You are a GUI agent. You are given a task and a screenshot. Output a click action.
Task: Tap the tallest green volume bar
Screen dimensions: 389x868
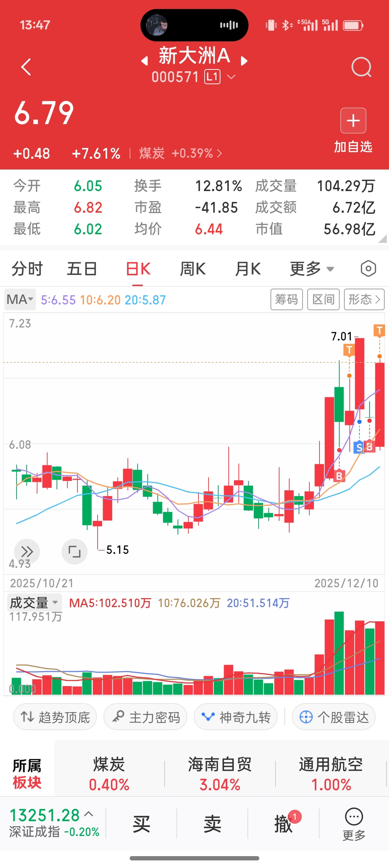tap(339, 653)
